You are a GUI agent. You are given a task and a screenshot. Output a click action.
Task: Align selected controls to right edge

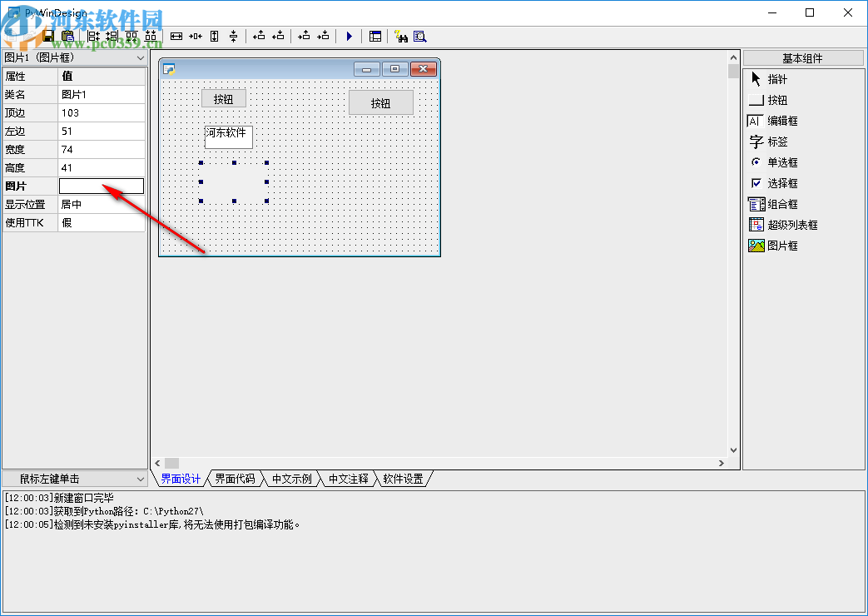click(112, 36)
